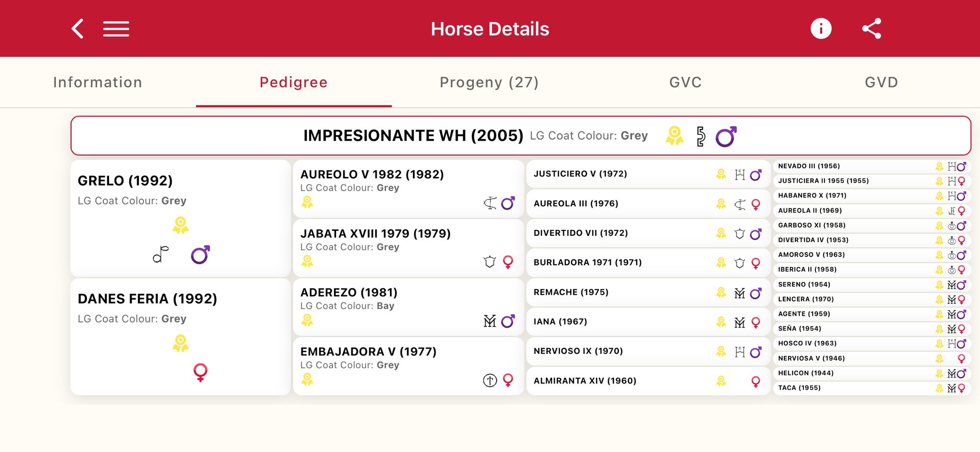Screen dimensions: 980x452
Task: Switch to the GVC tab
Action: [x=685, y=82]
